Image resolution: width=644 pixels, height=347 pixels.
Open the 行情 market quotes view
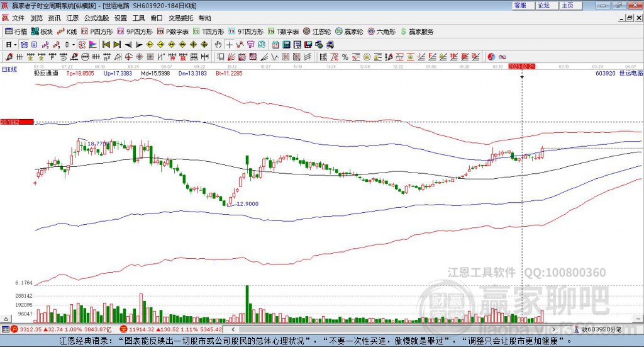click(16, 31)
